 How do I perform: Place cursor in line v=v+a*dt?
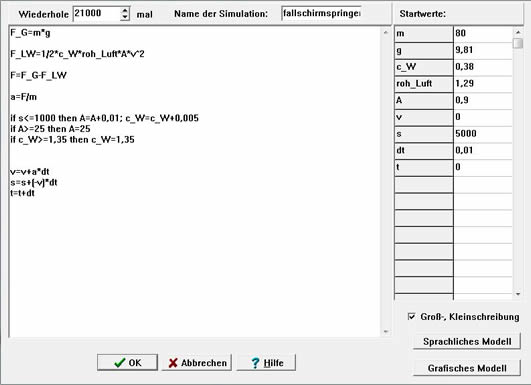30,172
